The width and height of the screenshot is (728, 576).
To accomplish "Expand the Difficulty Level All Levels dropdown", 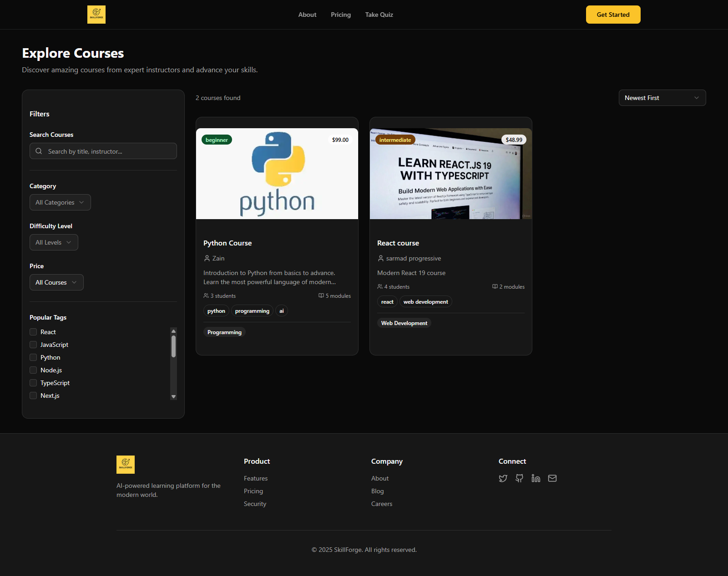I will [x=53, y=242].
